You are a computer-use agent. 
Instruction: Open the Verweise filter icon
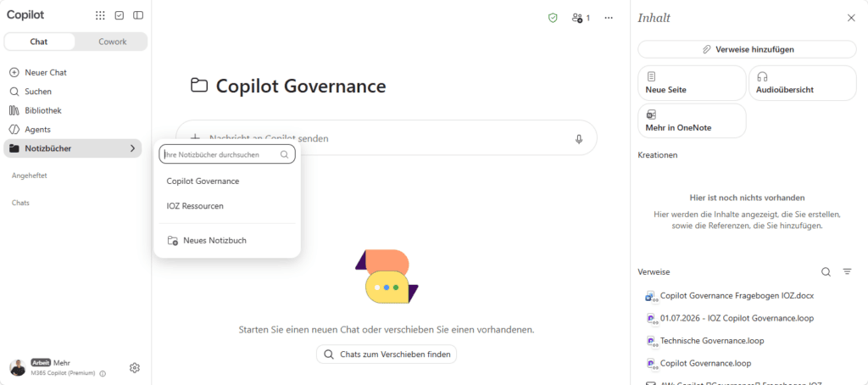tap(847, 272)
